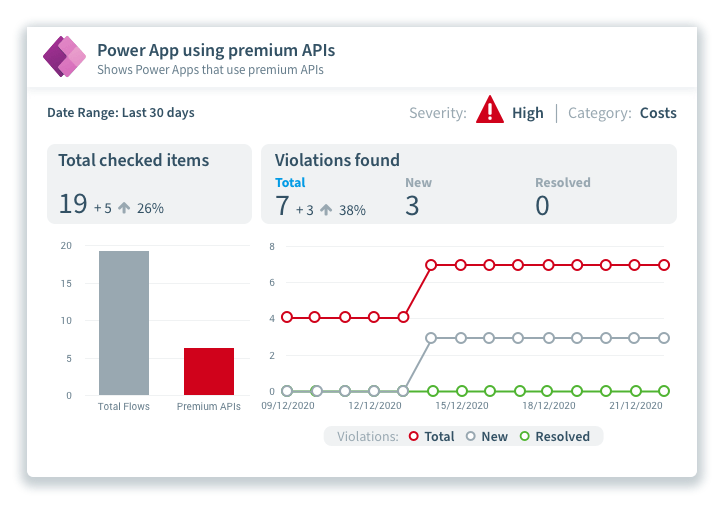Click the gray New legend circle icon
Image resolution: width=723 pixels, height=506 pixels.
pos(471,436)
